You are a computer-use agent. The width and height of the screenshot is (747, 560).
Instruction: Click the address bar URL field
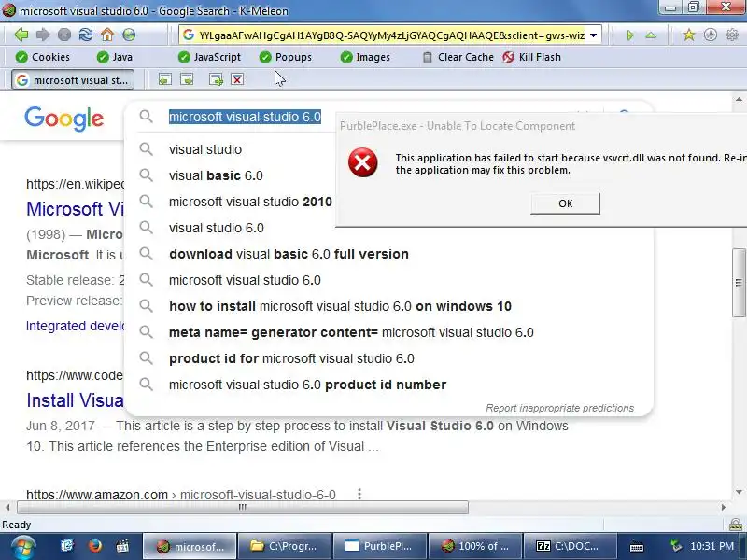[x=391, y=35]
